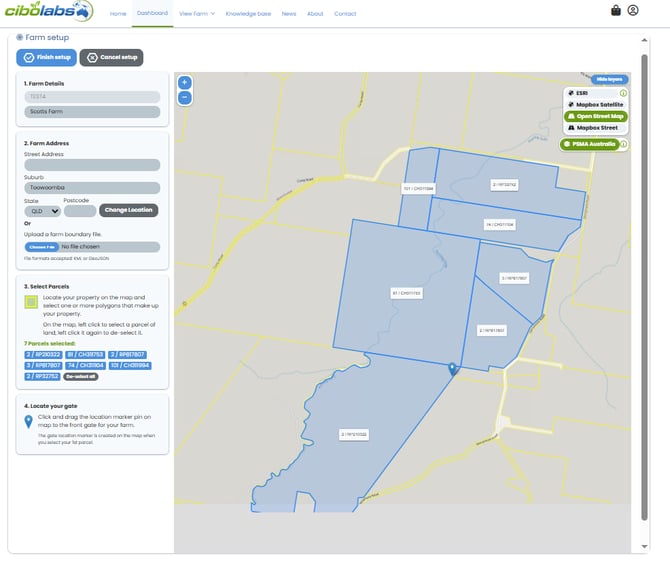
Task: Click the Finish setup button
Action: [46, 57]
